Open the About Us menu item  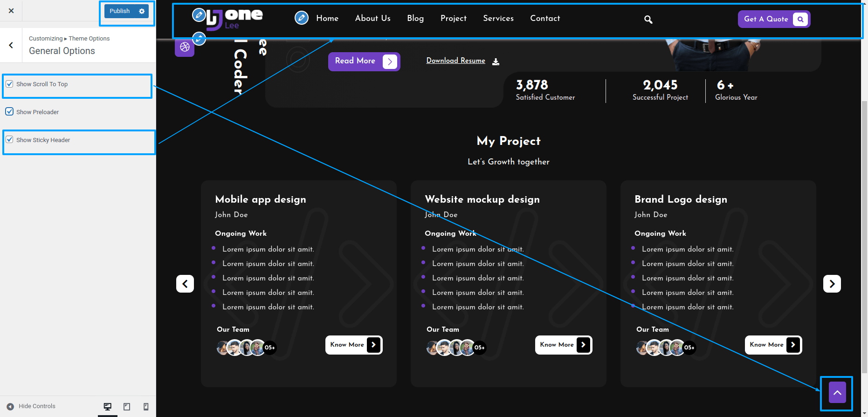click(x=372, y=18)
